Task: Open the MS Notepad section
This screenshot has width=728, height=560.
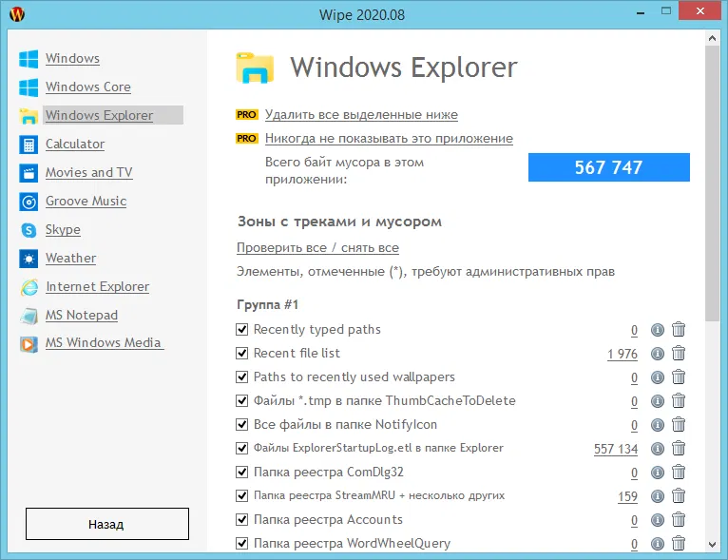Action: (x=82, y=316)
